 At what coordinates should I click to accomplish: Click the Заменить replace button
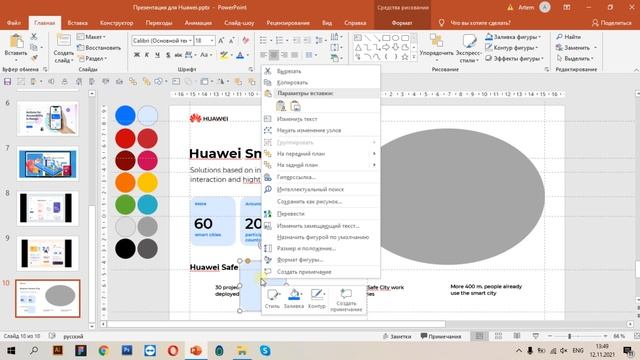(x=577, y=48)
